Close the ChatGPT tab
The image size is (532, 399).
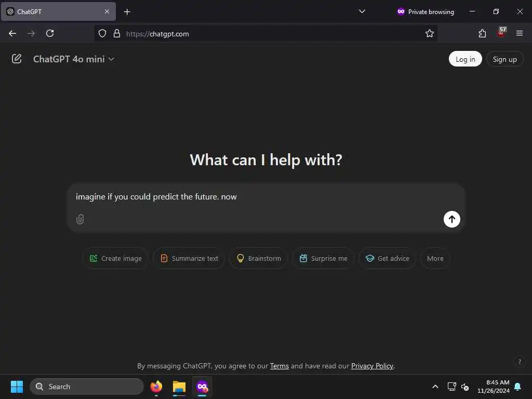(x=107, y=11)
